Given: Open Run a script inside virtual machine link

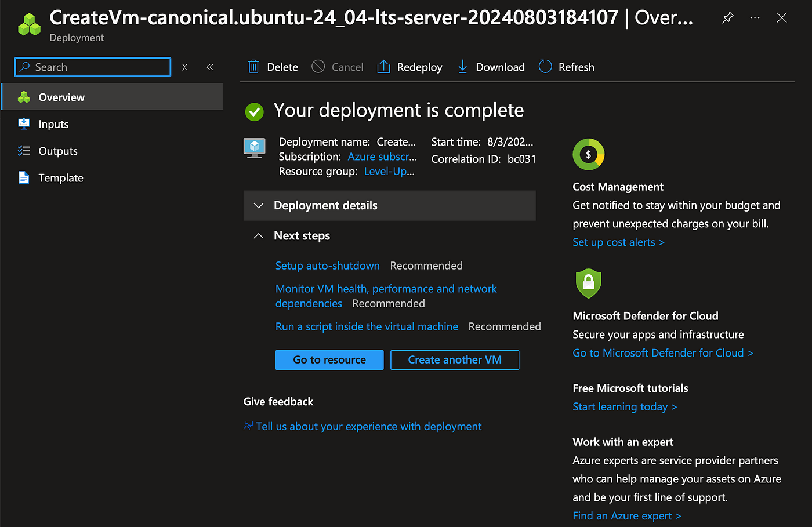Looking at the screenshot, I should tap(367, 326).
